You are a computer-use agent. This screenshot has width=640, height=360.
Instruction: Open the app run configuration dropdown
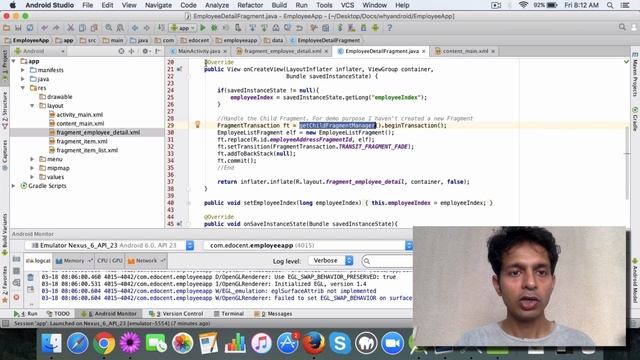tap(183, 28)
